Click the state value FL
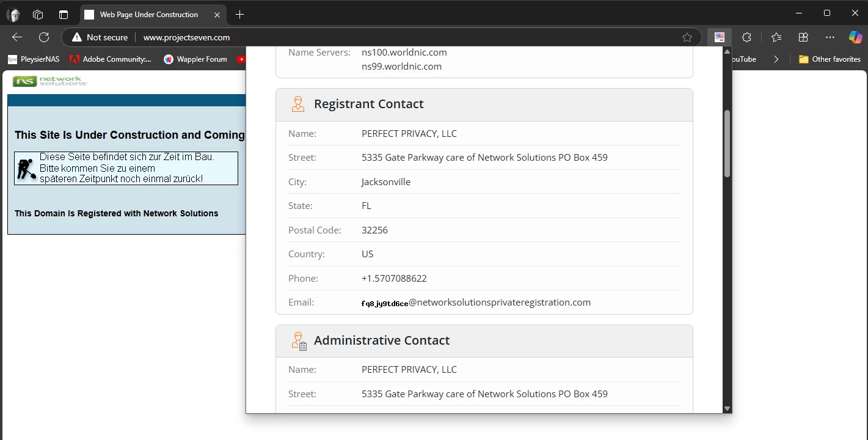This screenshot has width=868, height=440. (367, 206)
